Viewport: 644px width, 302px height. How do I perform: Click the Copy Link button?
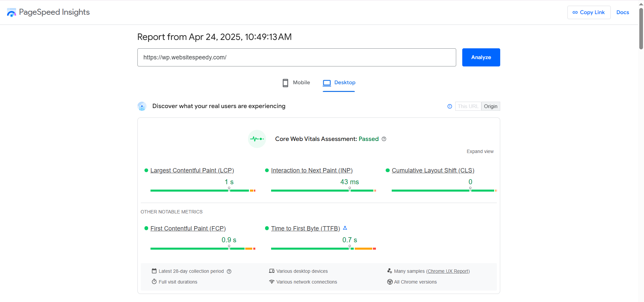(x=589, y=12)
